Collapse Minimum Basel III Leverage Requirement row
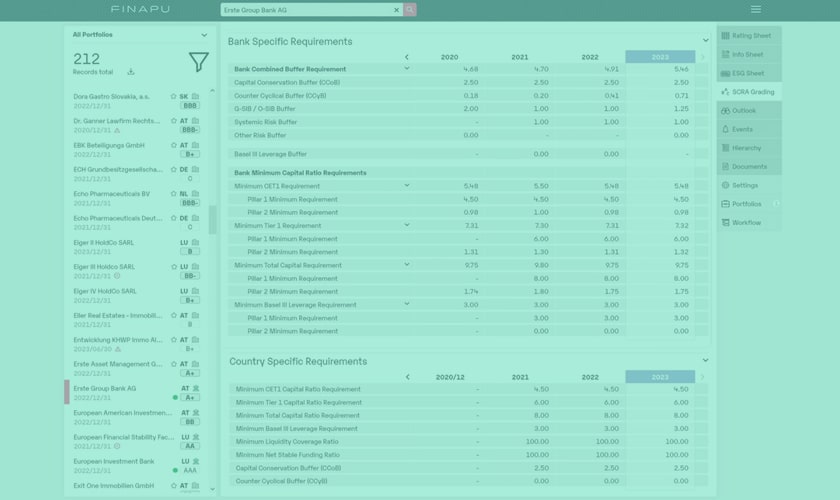The image size is (840, 500). pyautogui.click(x=407, y=304)
